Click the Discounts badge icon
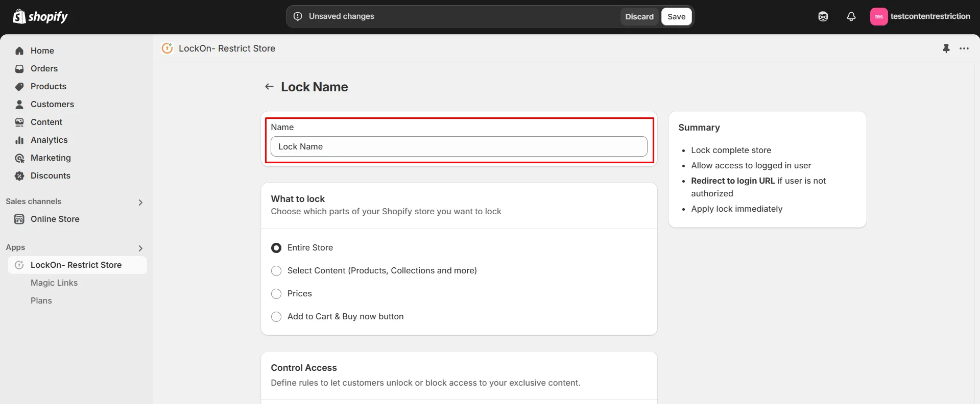 pyautogui.click(x=19, y=176)
